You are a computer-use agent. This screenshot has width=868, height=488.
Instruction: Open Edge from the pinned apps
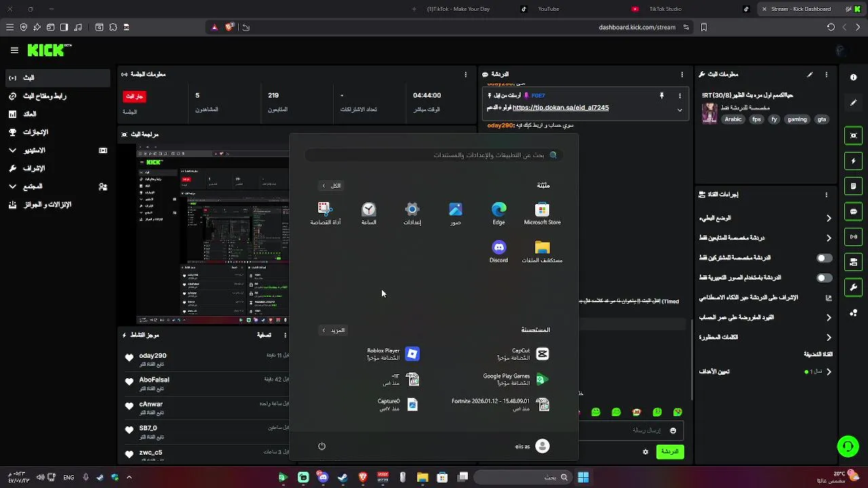tap(498, 213)
